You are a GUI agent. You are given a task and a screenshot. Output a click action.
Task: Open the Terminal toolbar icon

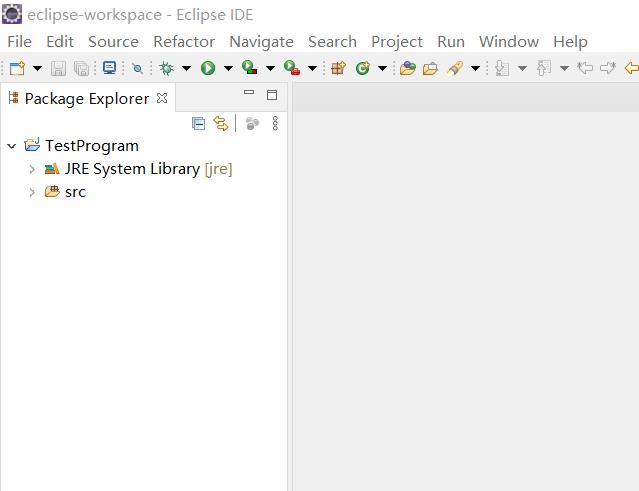(109, 68)
